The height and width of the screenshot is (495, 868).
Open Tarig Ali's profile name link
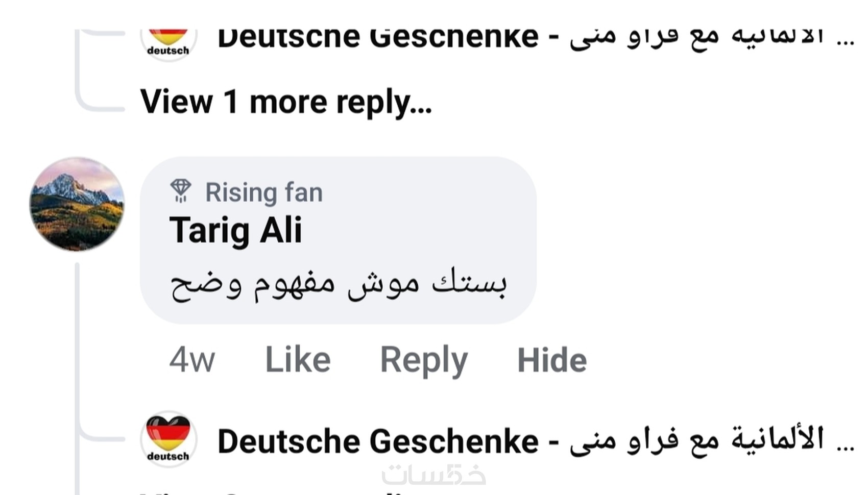click(235, 230)
